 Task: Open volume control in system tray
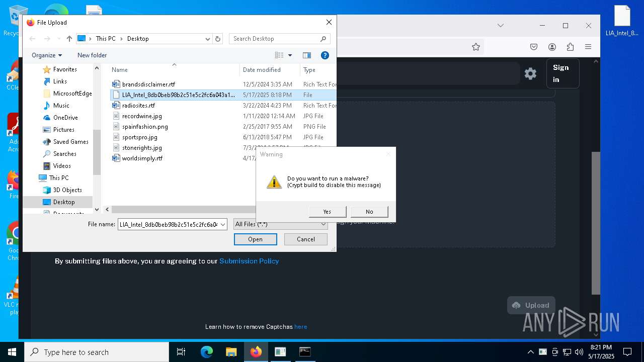point(579,352)
